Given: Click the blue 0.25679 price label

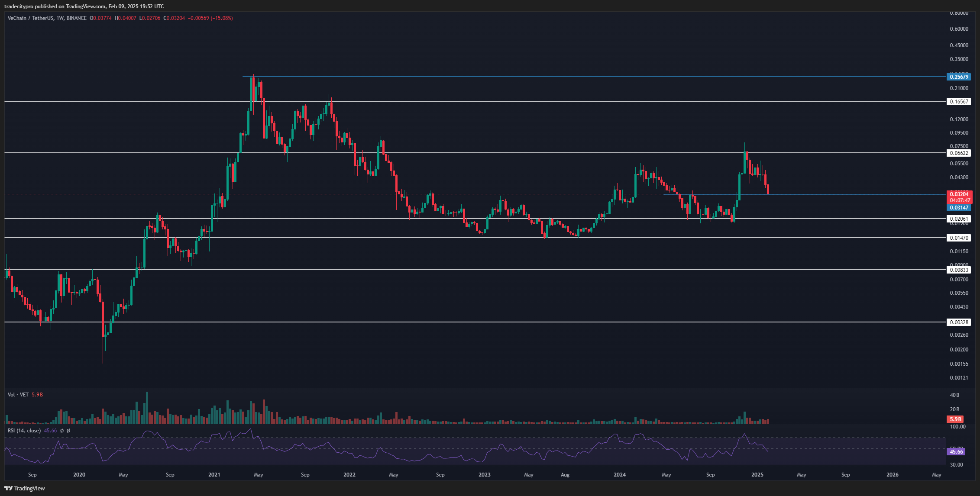Looking at the screenshot, I should (958, 77).
